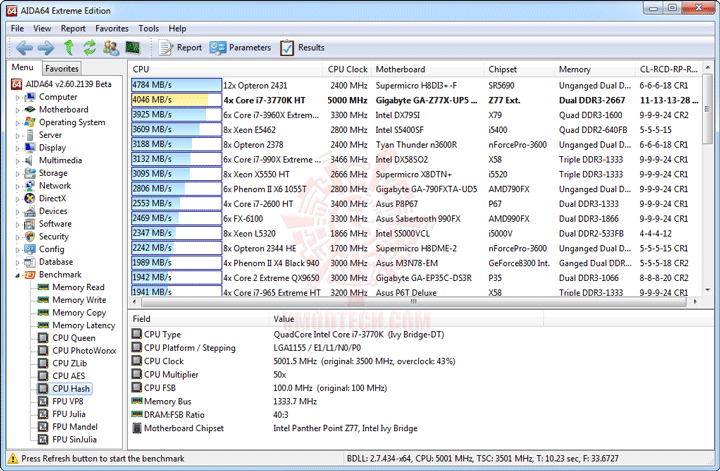This screenshot has height=471, width=720.
Task: Select the CPU ZLib benchmark icon
Action: coord(43,363)
